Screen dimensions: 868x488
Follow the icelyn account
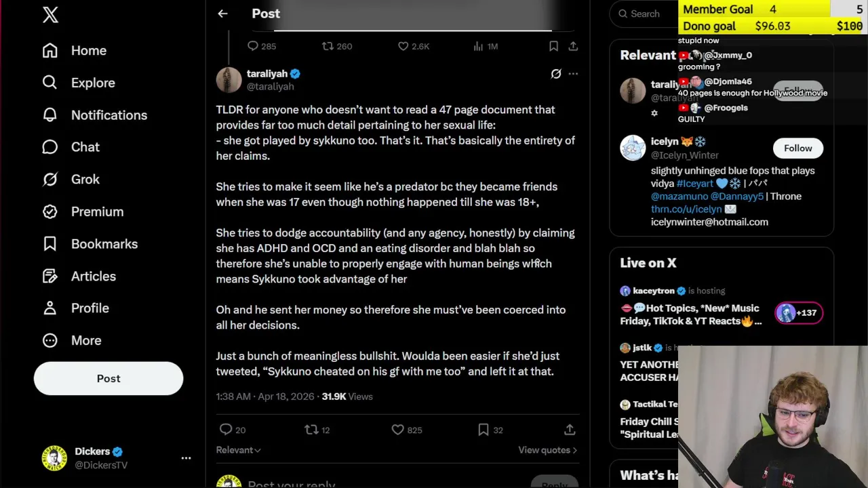pyautogui.click(x=797, y=148)
